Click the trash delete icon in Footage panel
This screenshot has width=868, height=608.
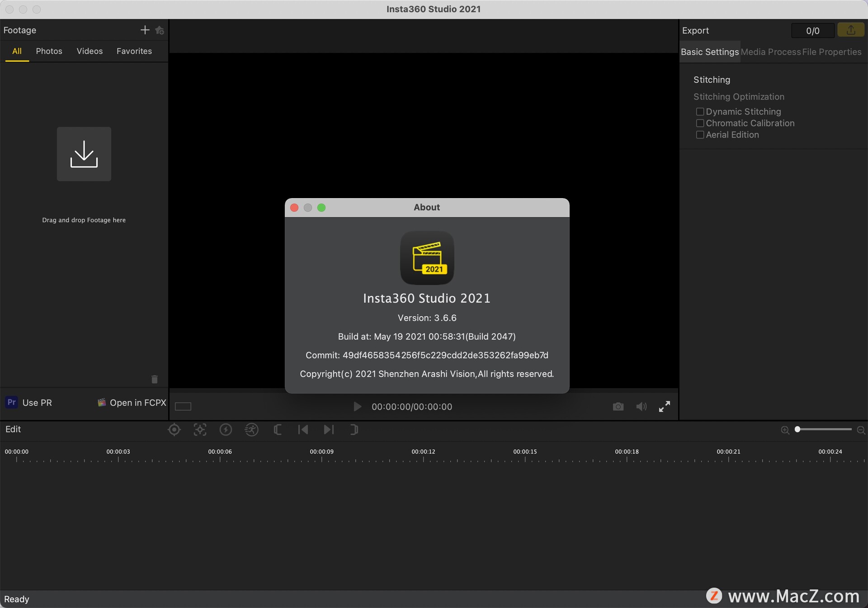coord(155,379)
